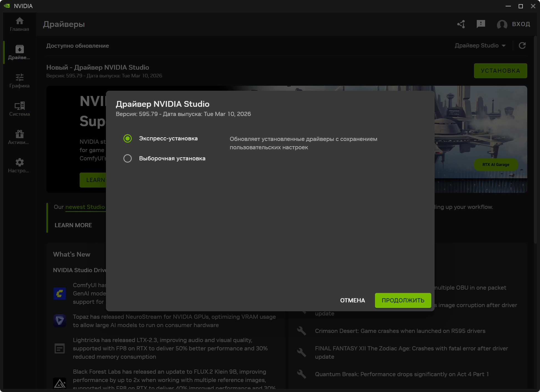Expand the Драйвер Studio dropdown
This screenshot has width=540, height=392.
(480, 45)
